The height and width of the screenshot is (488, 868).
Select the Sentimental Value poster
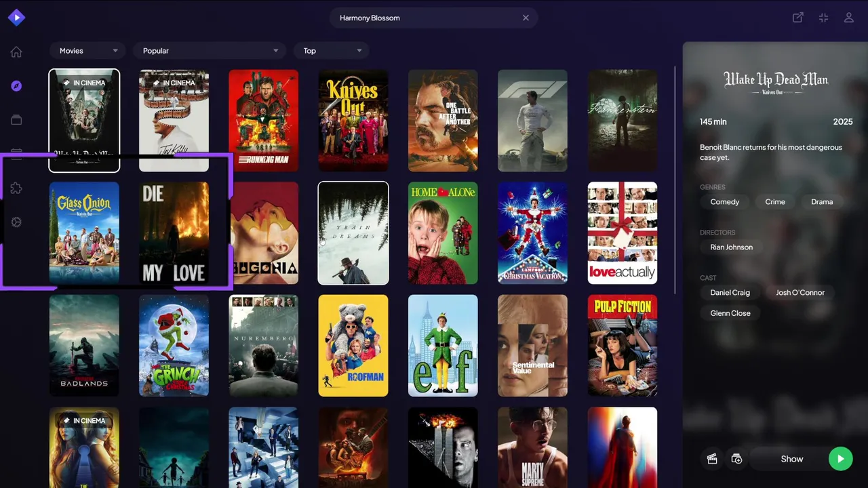pos(533,346)
